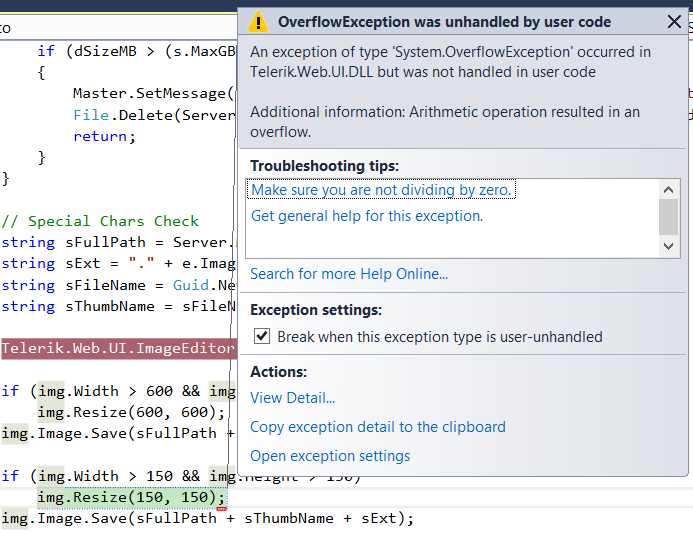Click the highlighted Telerik.Web.UI.ImageEditor code line

pyautogui.click(x=118, y=349)
